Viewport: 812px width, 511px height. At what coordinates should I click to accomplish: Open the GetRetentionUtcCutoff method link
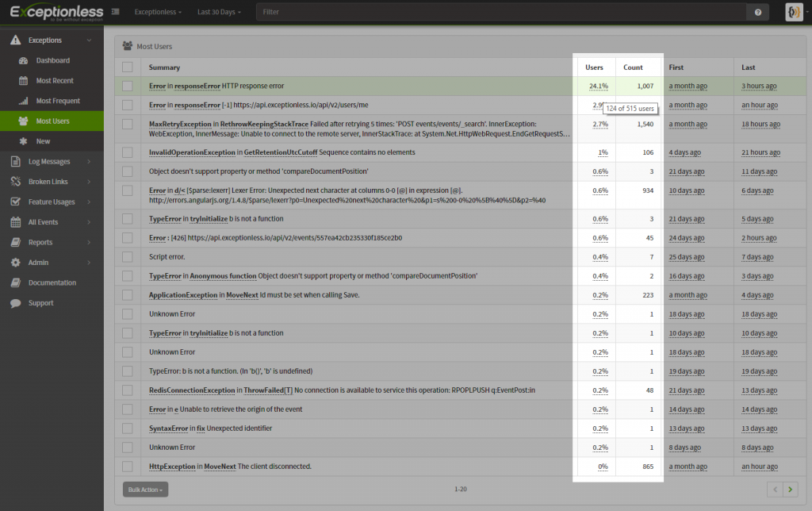pyautogui.click(x=280, y=152)
